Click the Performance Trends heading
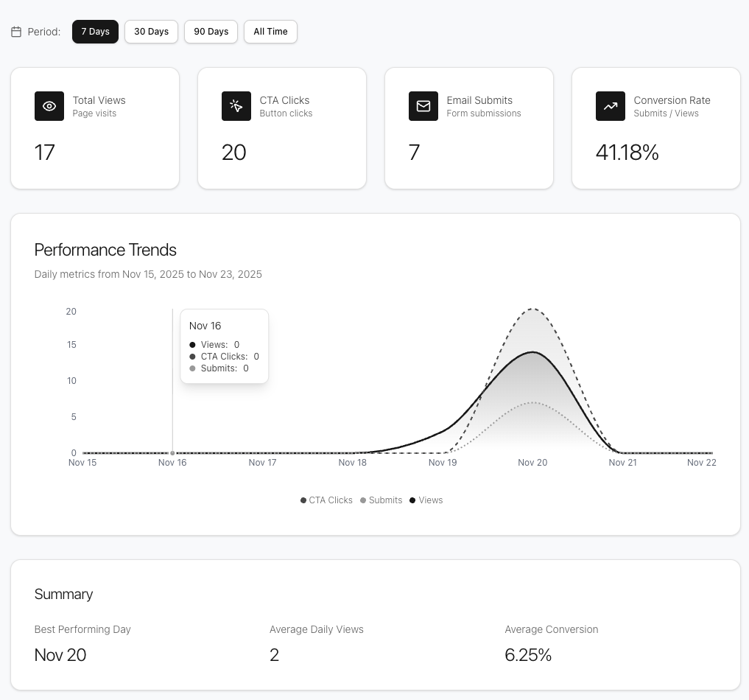The image size is (749, 700). (x=105, y=250)
